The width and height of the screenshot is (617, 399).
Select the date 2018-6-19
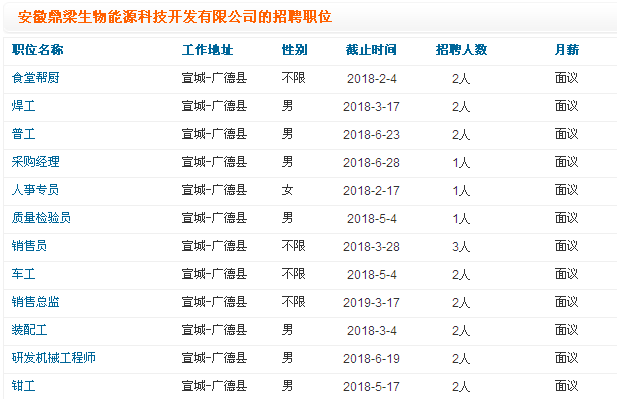(371, 358)
